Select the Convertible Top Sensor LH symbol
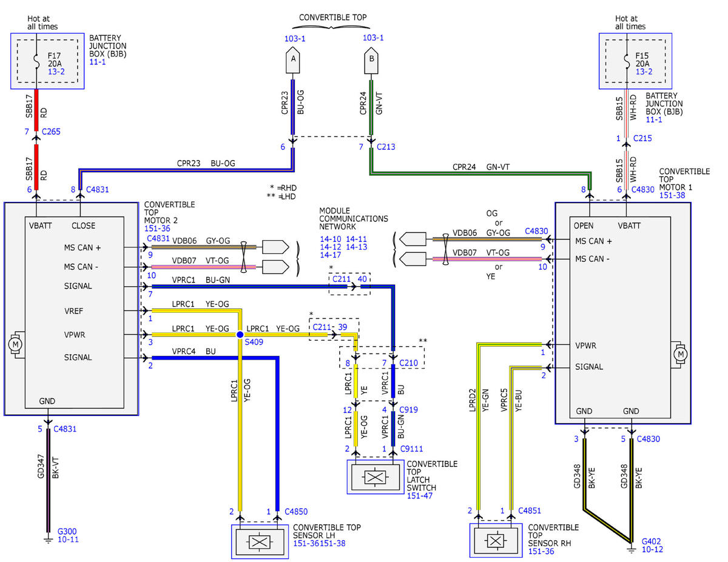Viewport: 728px width, 562px height. (x=260, y=541)
